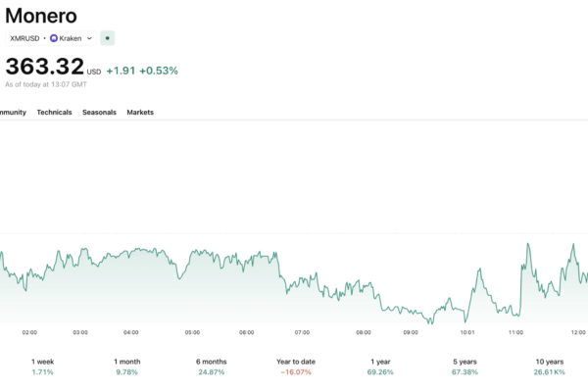Screen dimensions: 588x392
Task: Click the 363.32 current price value
Action: click(44, 68)
